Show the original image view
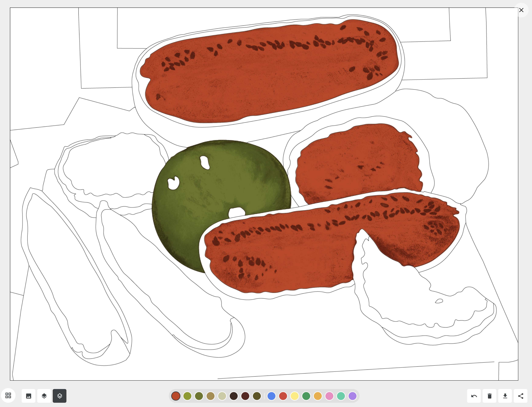 (29, 396)
